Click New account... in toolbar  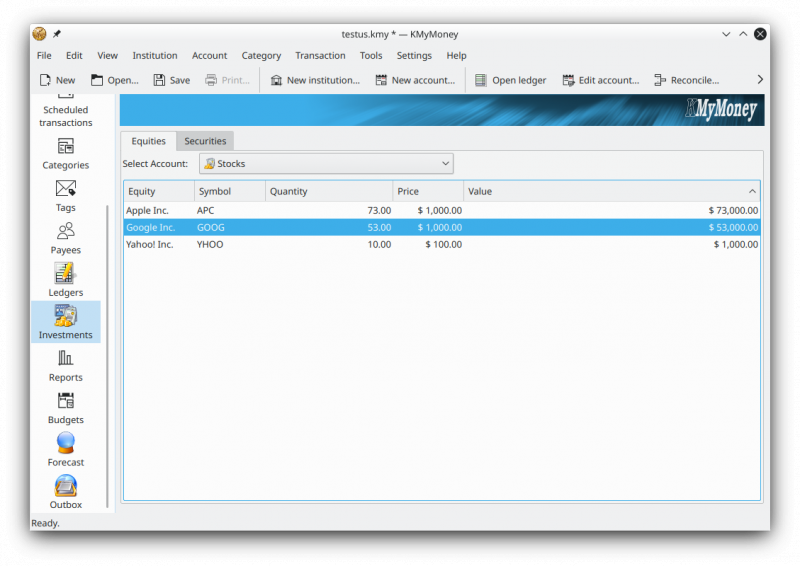(x=415, y=80)
